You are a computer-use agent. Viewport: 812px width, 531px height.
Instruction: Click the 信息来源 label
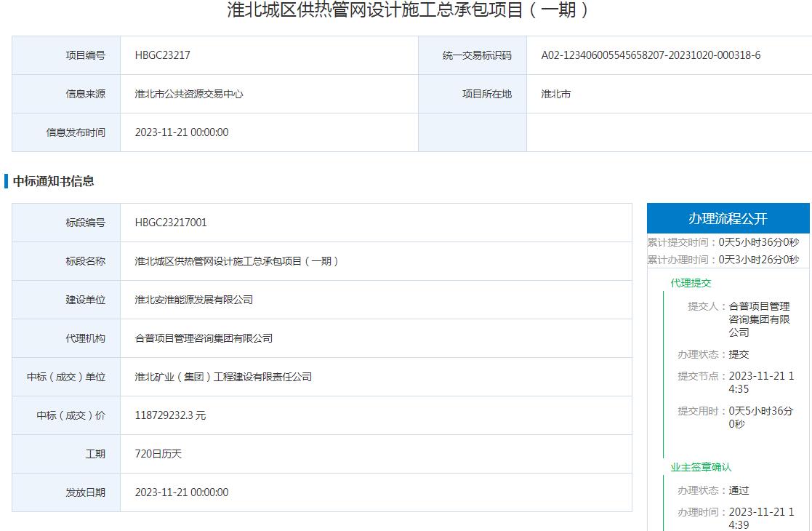point(85,94)
